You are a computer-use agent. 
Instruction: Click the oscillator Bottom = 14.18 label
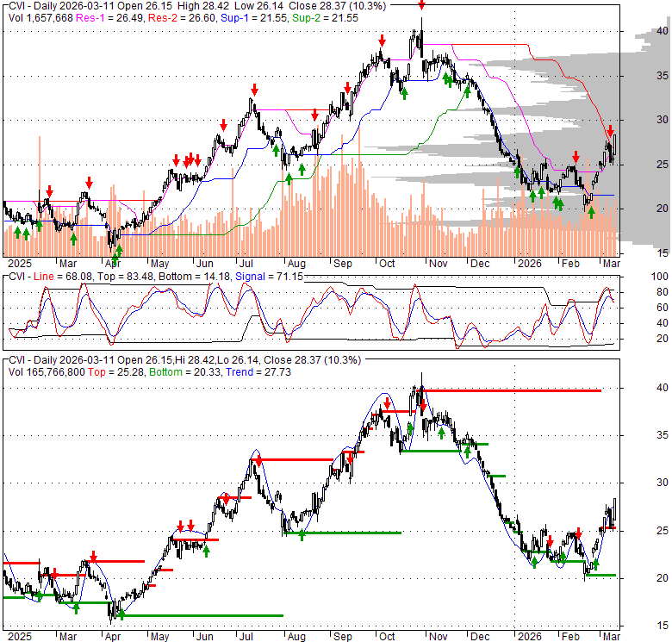[194, 277]
